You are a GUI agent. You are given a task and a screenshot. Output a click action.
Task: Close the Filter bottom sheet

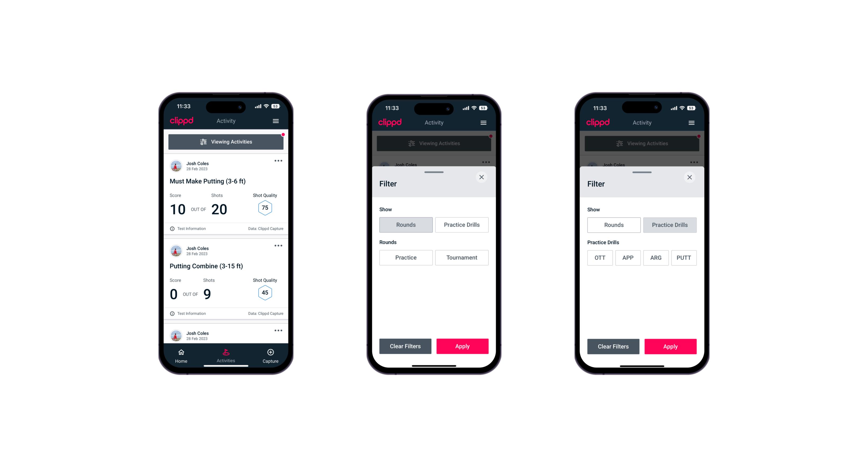(x=482, y=177)
